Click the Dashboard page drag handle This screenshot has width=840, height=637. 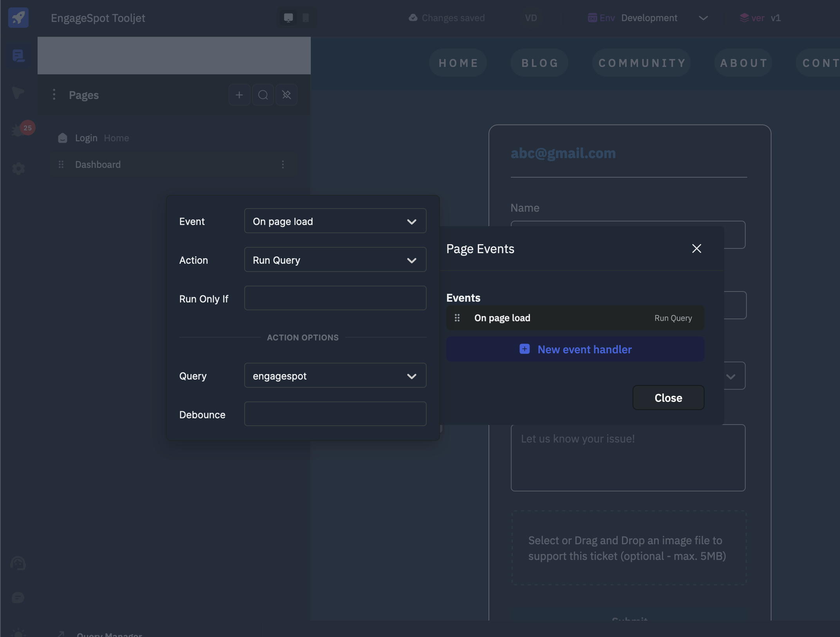pos(61,164)
